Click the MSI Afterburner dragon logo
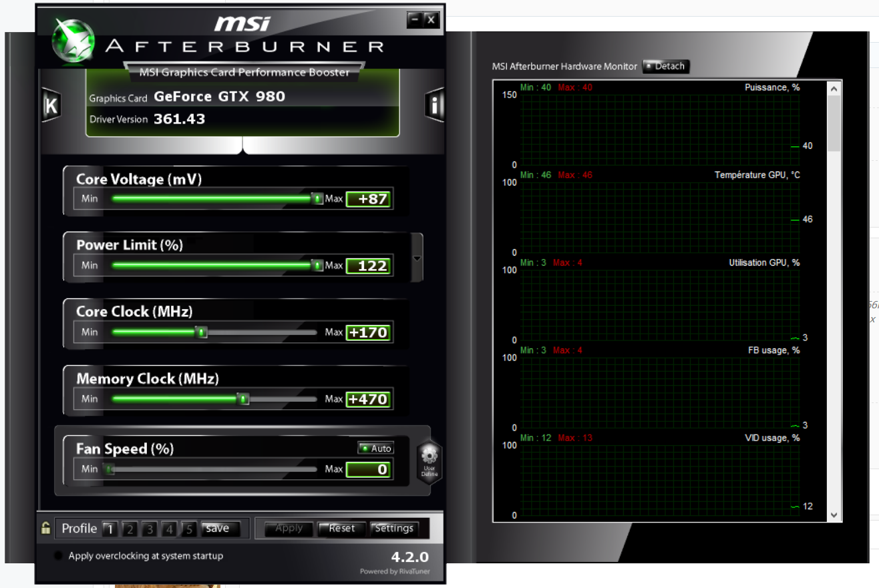This screenshot has width=879, height=588. (75, 40)
